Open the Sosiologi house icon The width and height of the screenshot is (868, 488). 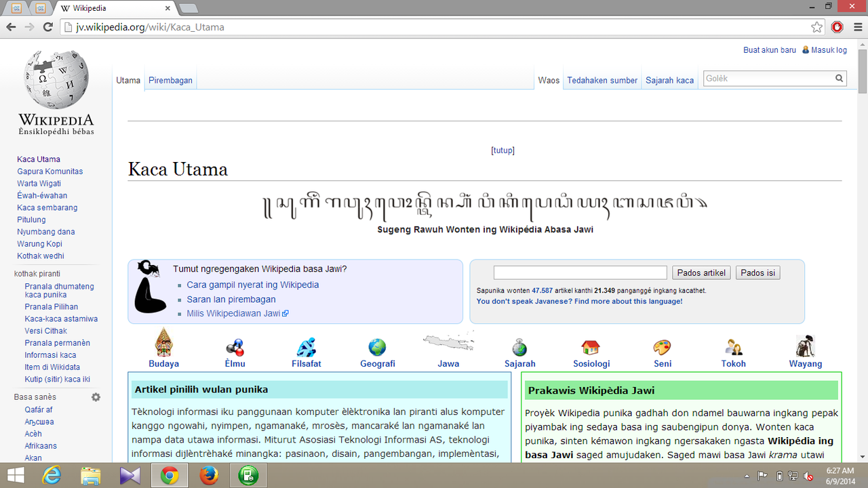[x=591, y=348]
